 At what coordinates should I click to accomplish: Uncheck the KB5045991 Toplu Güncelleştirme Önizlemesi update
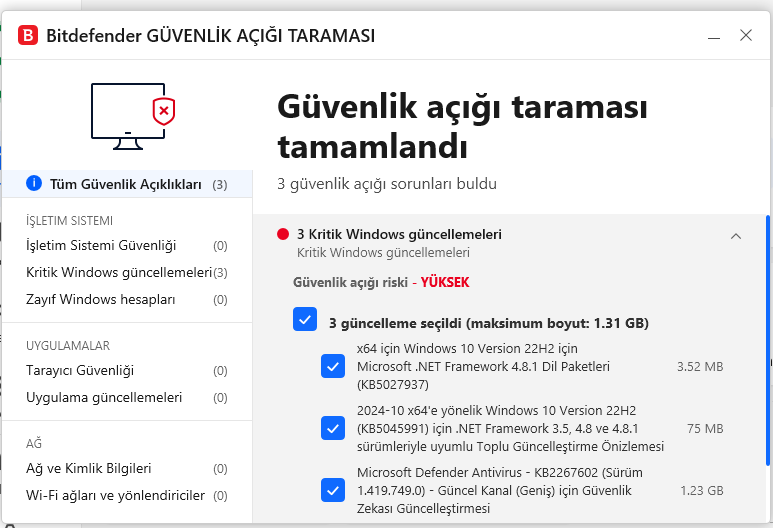(333, 428)
